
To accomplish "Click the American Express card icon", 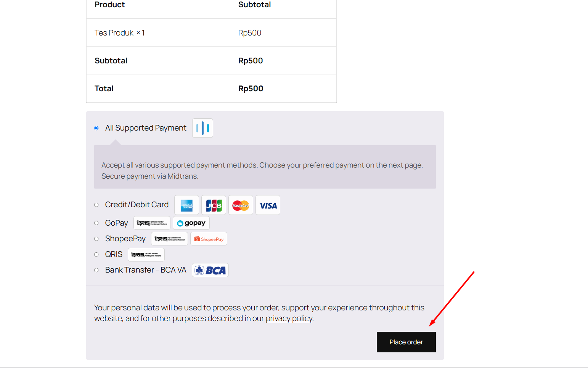I will click(x=186, y=205).
